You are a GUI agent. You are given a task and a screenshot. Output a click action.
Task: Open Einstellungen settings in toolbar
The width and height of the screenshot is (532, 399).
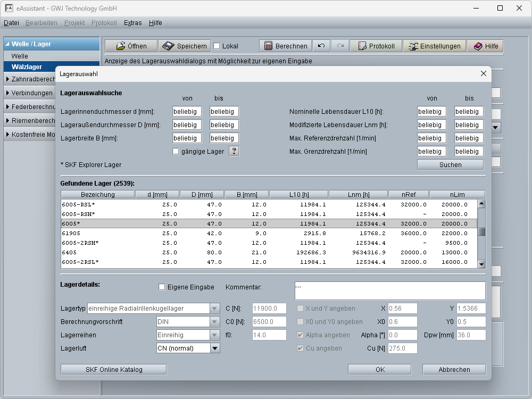434,46
